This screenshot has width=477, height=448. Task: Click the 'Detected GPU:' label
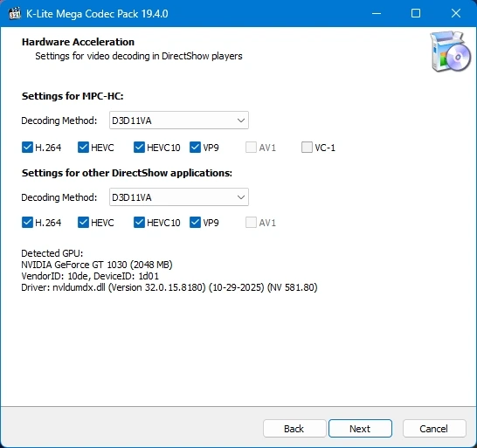52,253
